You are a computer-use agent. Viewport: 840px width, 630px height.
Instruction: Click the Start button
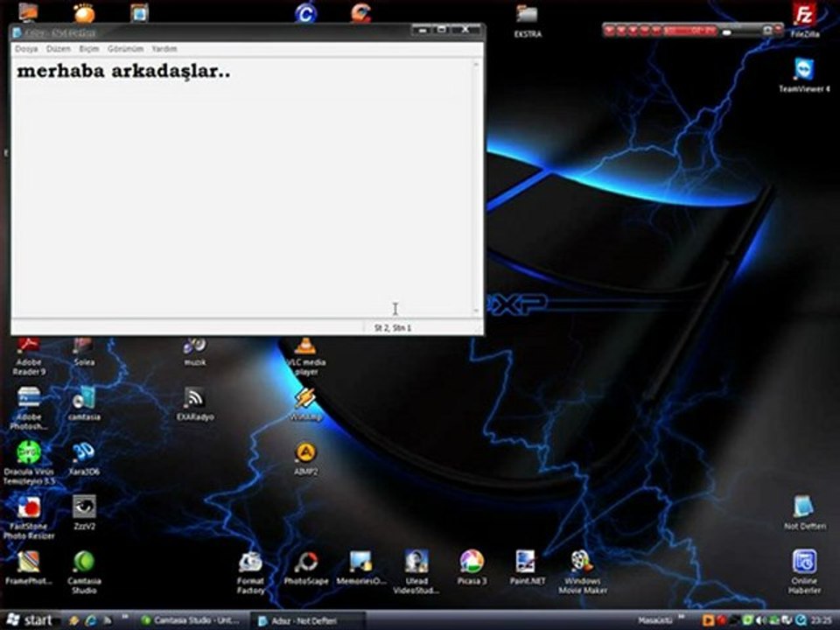point(30,619)
